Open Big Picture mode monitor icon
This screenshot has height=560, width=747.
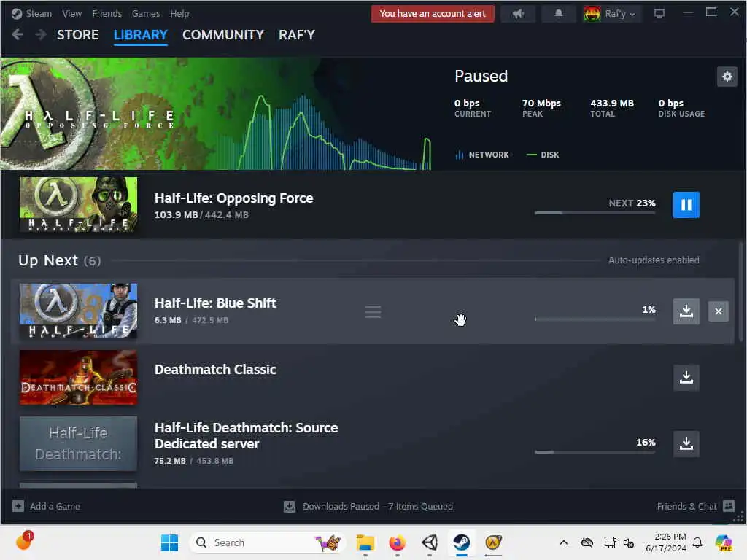(x=659, y=14)
